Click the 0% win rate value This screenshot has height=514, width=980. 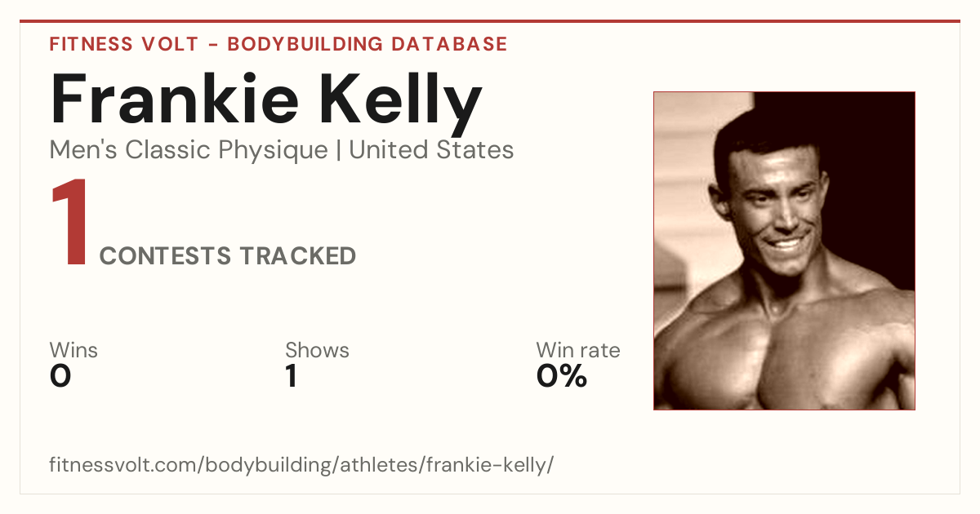pos(562,376)
